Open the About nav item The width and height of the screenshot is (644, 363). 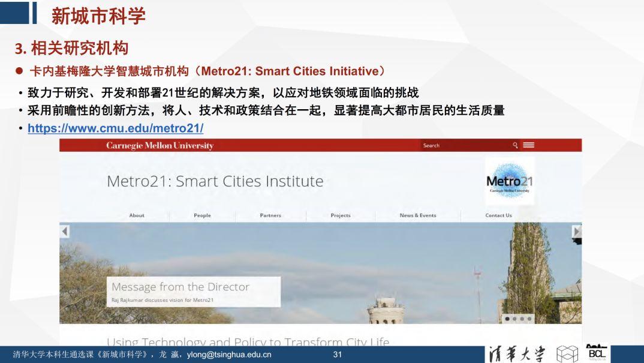click(137, 215)
